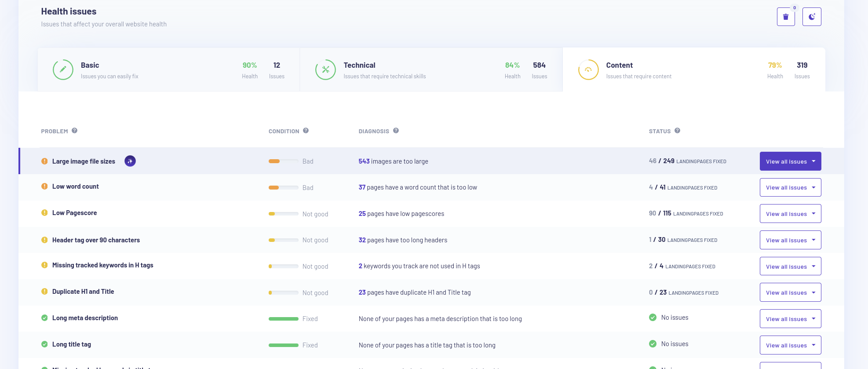Click the 79% Content health value
Screen dimensions: 868x369
pos(775,65)
